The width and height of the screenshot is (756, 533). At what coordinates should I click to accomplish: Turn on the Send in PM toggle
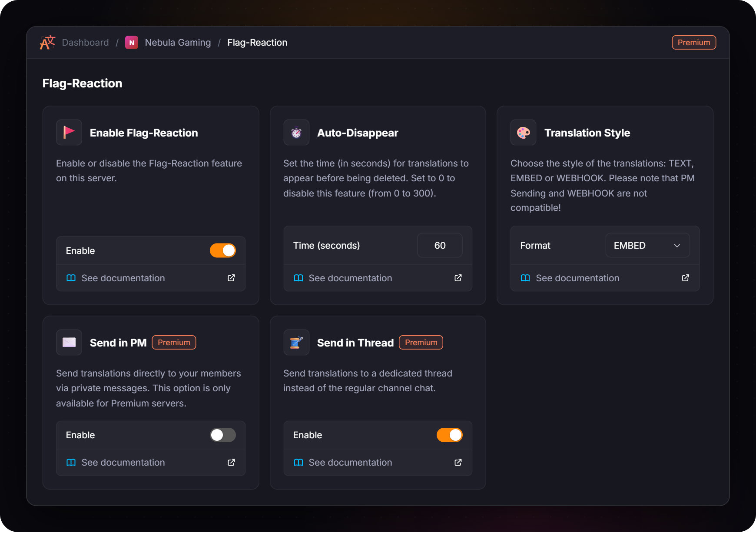pos(223,435)
